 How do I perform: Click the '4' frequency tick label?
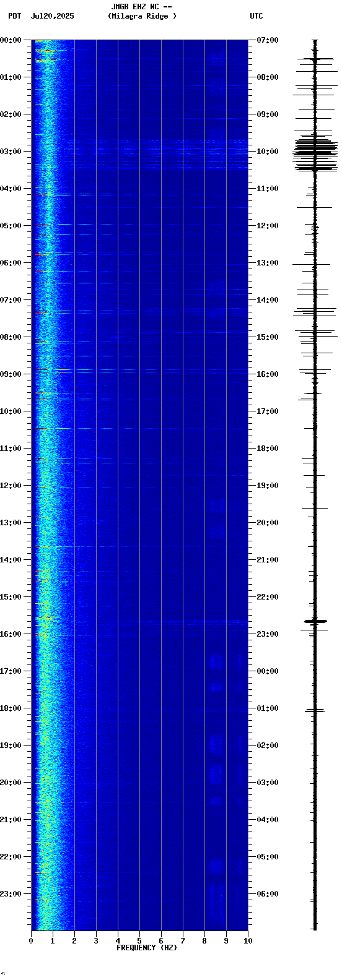(118, 941)
